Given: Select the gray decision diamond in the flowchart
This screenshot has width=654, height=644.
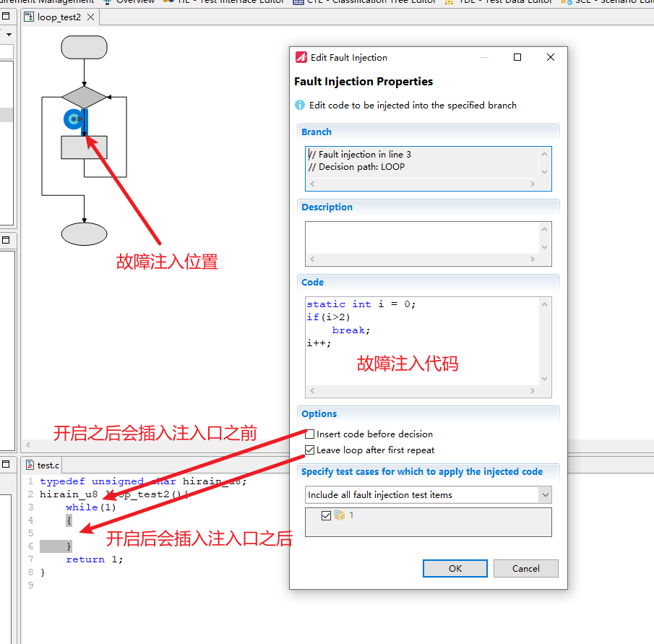Looking at the screenshot, I should click(85, 97).
